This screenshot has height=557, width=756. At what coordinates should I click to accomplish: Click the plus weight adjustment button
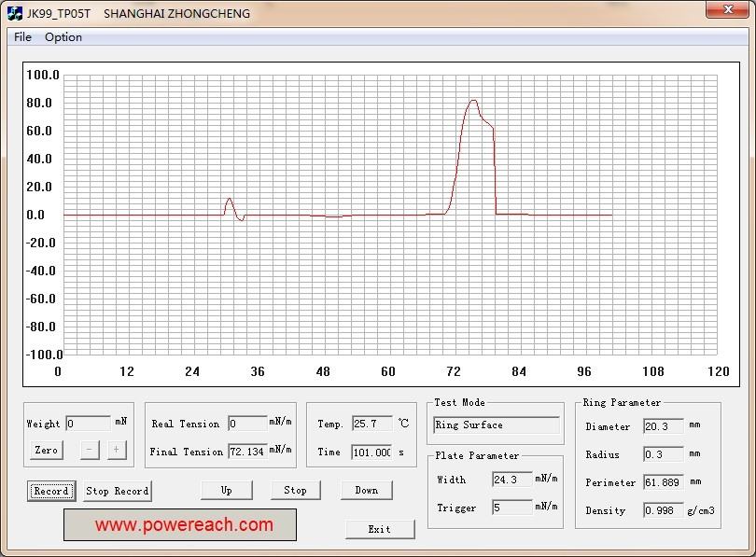click(117, 450)
